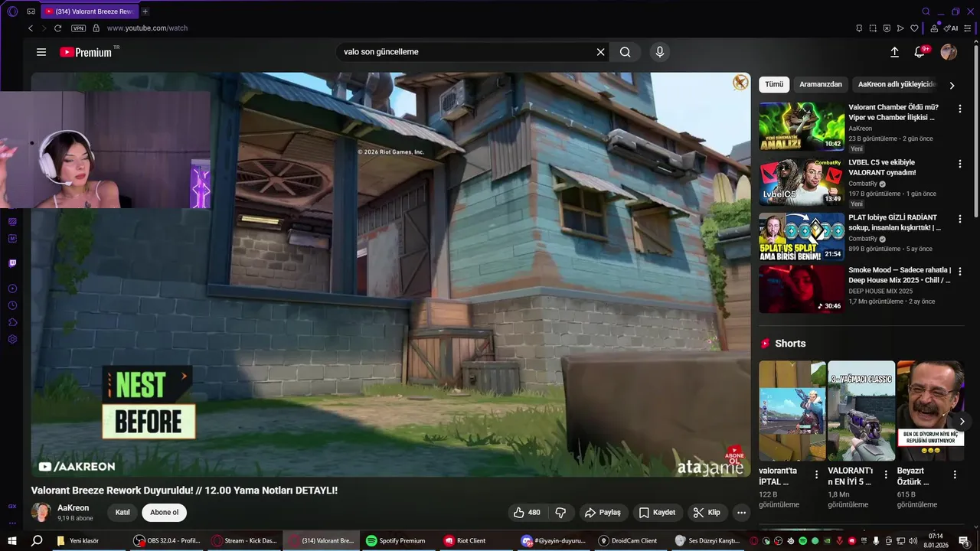The width and height of the screenshot is (980, 551).
Task: Click the address bar URL youtube.com/watch
Action: (x=147, y=28)
